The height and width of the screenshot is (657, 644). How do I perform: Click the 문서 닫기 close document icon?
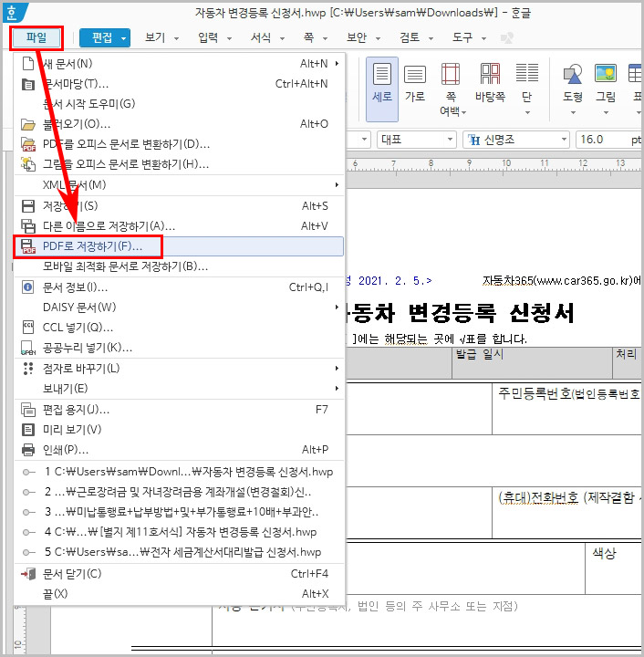[28, 574]
